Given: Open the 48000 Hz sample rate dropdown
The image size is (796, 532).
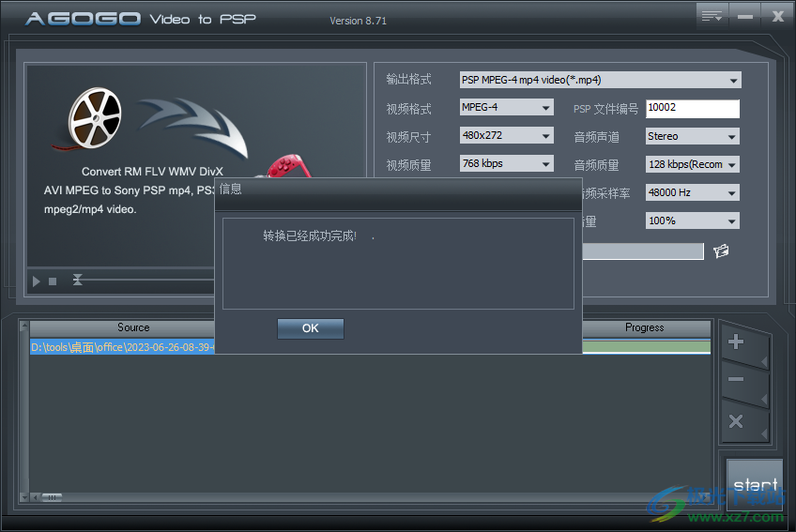Looking at the screenshot, I should coord(693,192).
